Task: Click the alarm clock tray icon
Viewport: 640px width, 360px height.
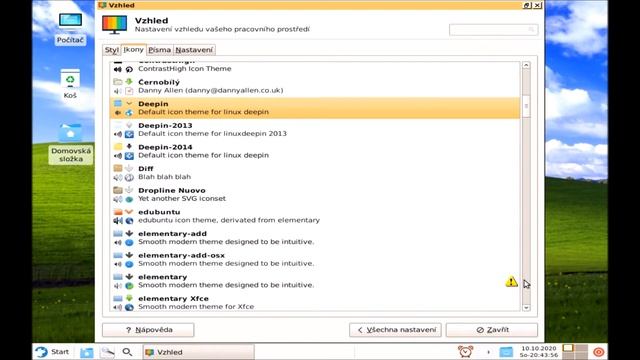Action: [x=465, y=351]
